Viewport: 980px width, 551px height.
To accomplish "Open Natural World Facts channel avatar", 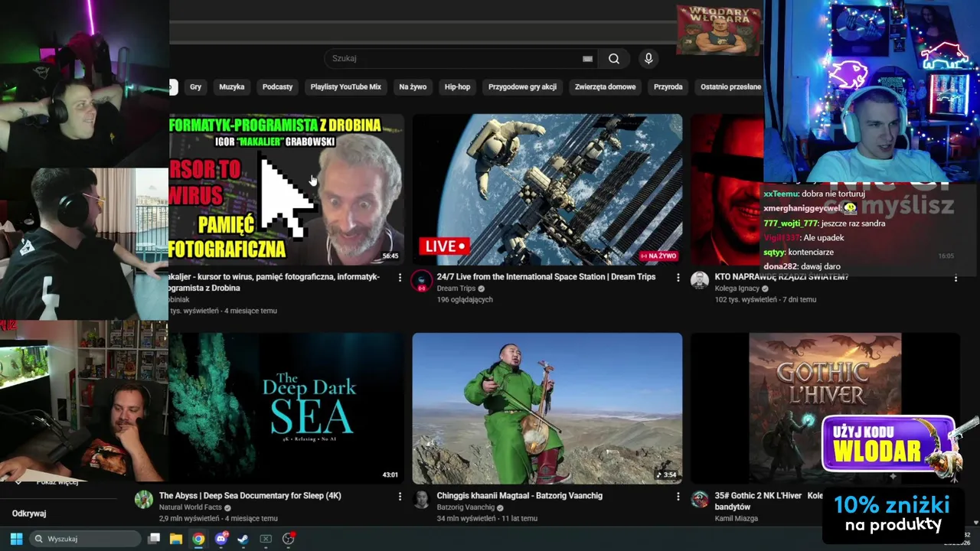I will click(x=144, y=500).
